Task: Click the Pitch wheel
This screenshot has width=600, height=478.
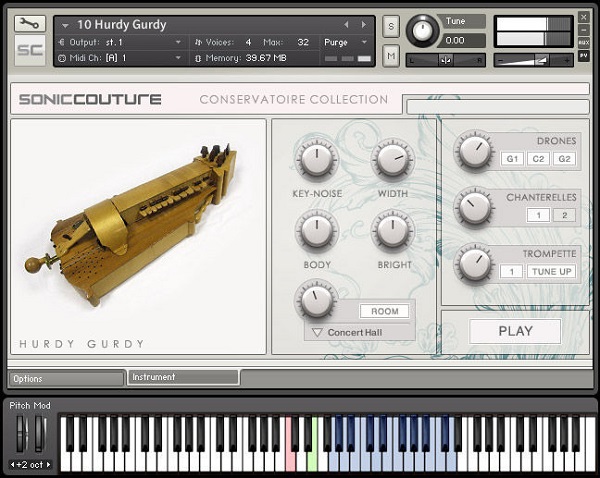Action: pyautogui.click(x=22, y=434)
